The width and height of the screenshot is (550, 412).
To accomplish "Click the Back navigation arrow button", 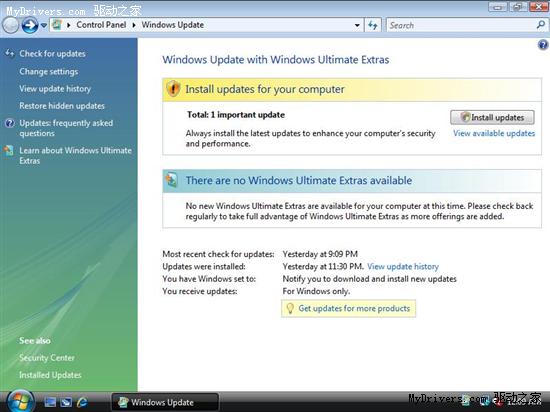I will [11, 25].
